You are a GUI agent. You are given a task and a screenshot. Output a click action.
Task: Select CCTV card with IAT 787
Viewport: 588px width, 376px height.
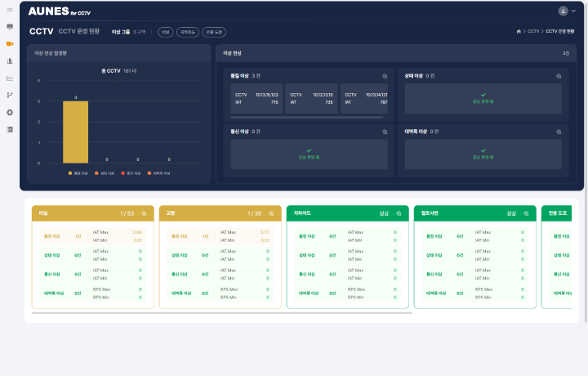click(x=364, y=99)
